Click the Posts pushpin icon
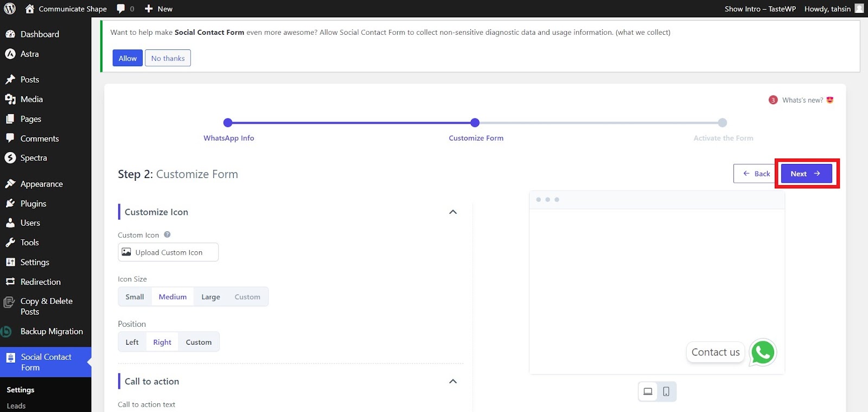This screenshot has height=412, width=868. pos(10,79)
